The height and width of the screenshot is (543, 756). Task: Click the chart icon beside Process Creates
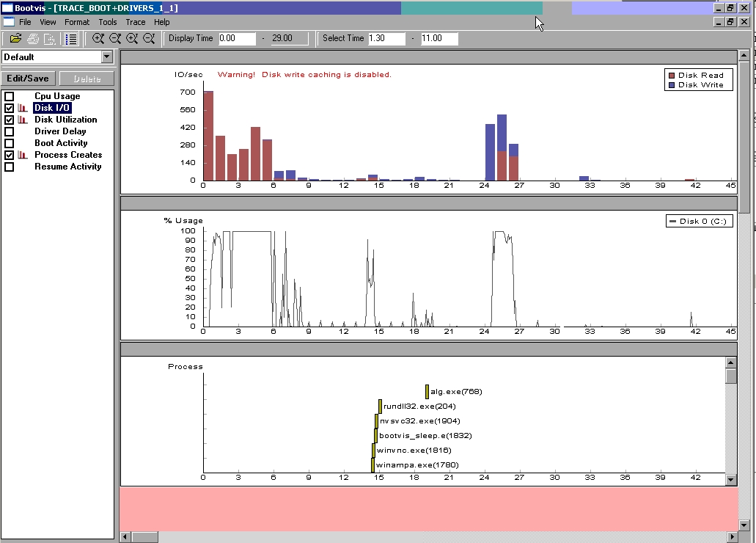tap(23, 155)
